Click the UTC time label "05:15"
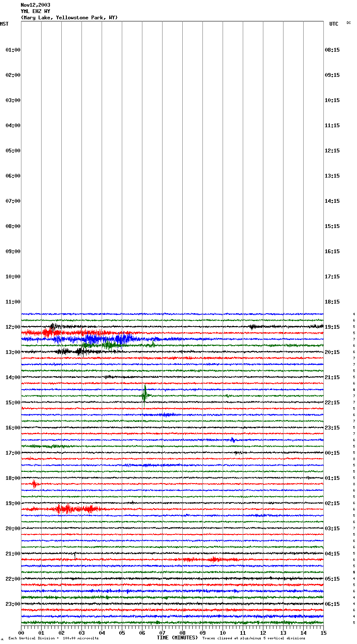Image resolution: width=357 pixels, height=644 pixels. pos(332,579)
